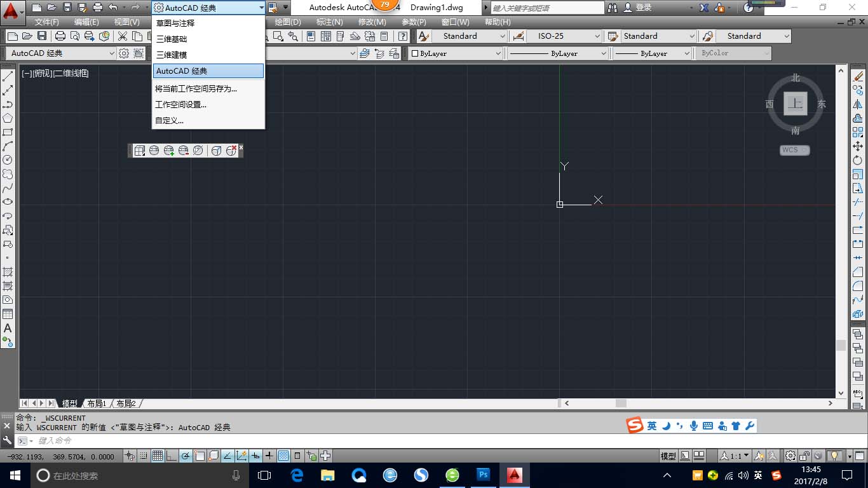Select 草图与注释 workspace entry

coord(175,23)
